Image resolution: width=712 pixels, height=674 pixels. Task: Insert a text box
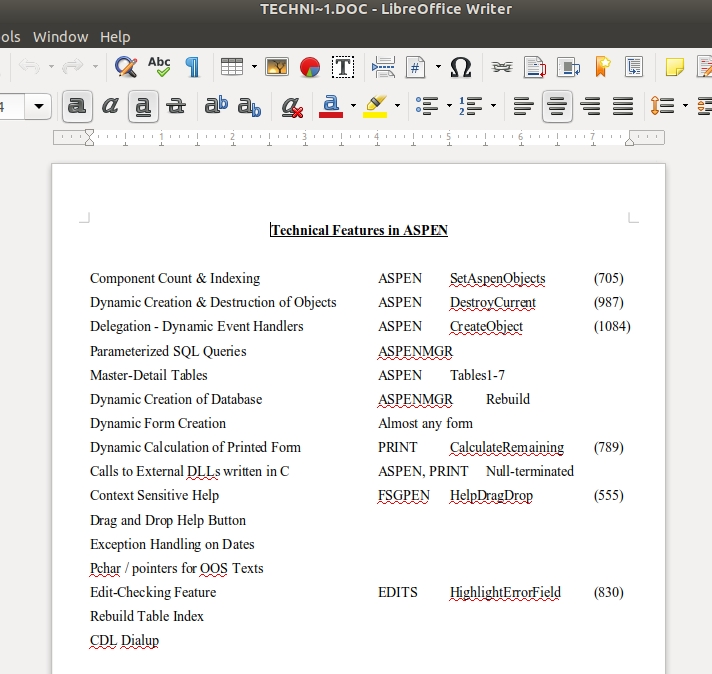[x=343, y=67]
